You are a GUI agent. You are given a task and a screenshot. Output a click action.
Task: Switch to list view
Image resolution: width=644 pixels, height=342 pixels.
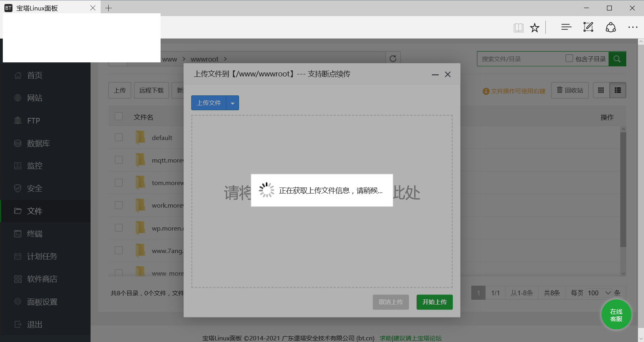(618, 90)
